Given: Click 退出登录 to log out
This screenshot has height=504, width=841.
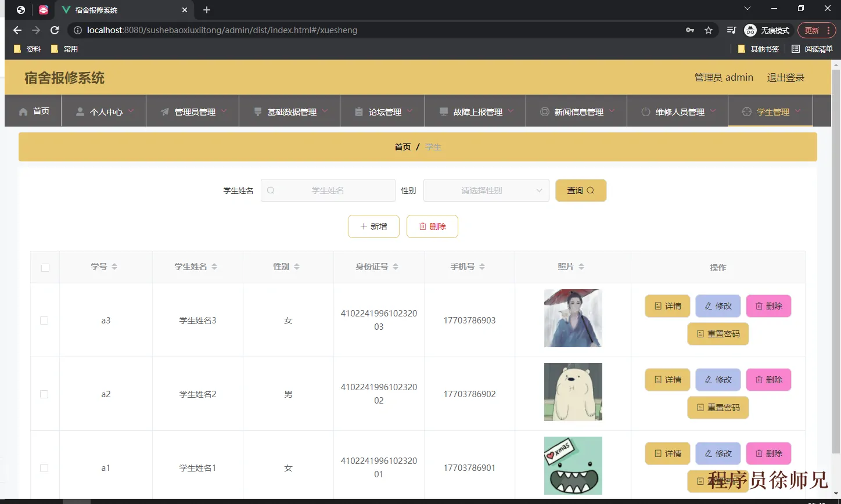Looking at the screenshot, I should [x=786, y=77].
